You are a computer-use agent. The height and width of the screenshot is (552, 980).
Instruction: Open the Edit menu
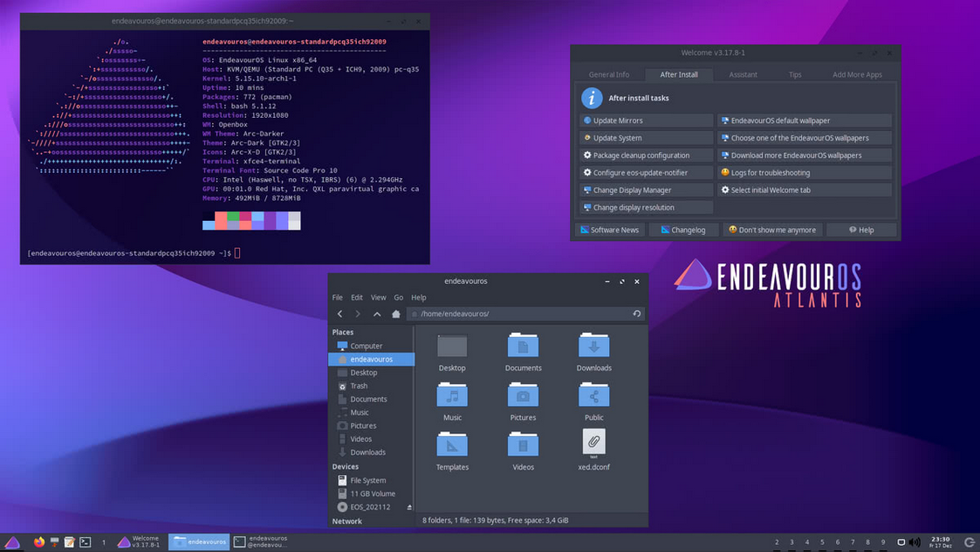[357, 298]
